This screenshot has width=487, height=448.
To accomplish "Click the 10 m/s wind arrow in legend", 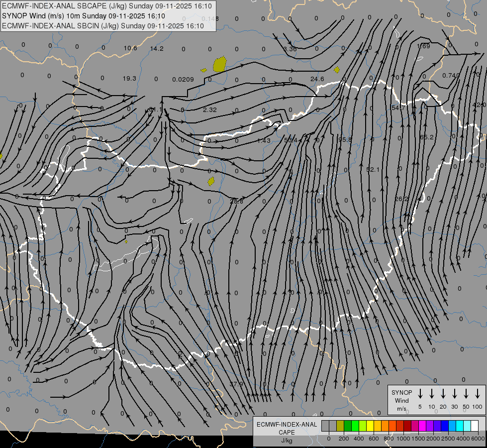I will pos(431,394).
